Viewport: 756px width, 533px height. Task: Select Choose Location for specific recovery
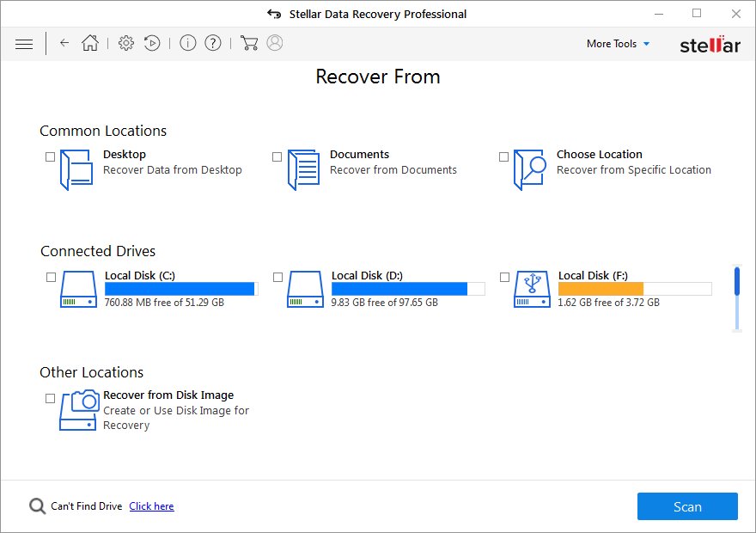(503, 156)
